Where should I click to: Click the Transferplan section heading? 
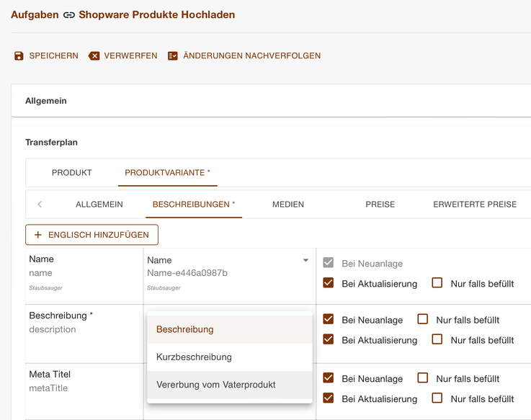pyautogui.click(x=51, y=142)
